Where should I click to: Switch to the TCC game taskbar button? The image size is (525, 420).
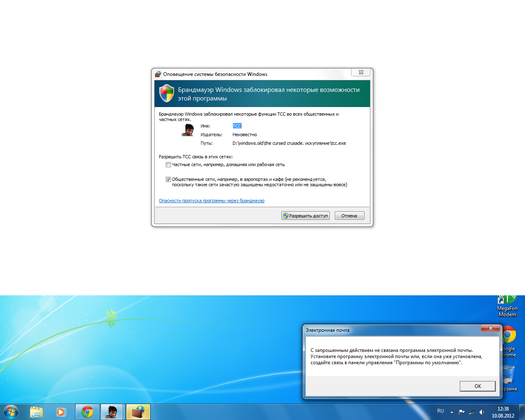coord(112,412)
